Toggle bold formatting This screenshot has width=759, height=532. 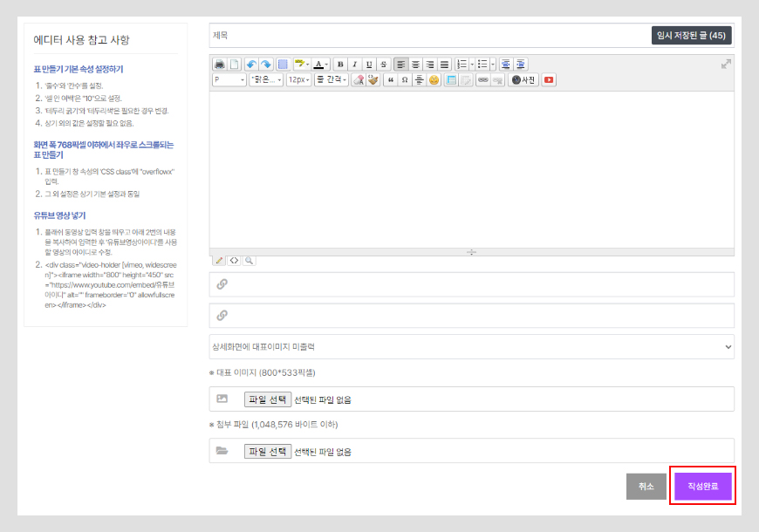340,64
